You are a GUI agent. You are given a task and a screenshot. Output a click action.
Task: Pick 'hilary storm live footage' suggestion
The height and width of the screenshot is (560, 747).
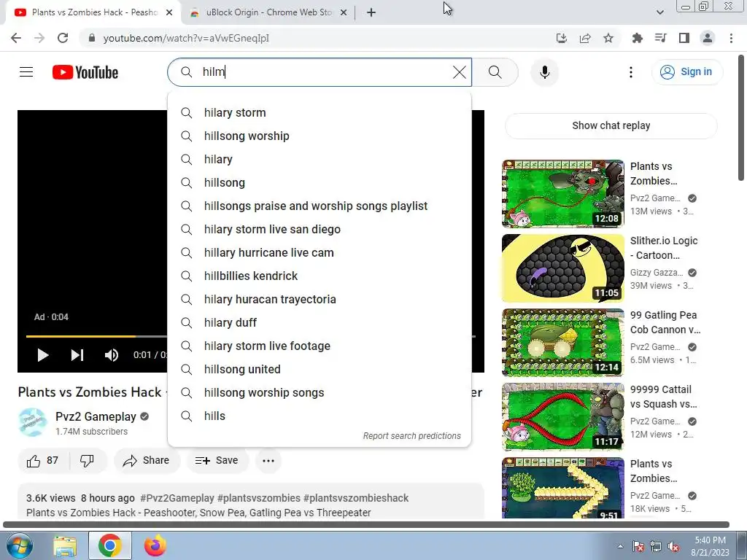click(320, 346)
